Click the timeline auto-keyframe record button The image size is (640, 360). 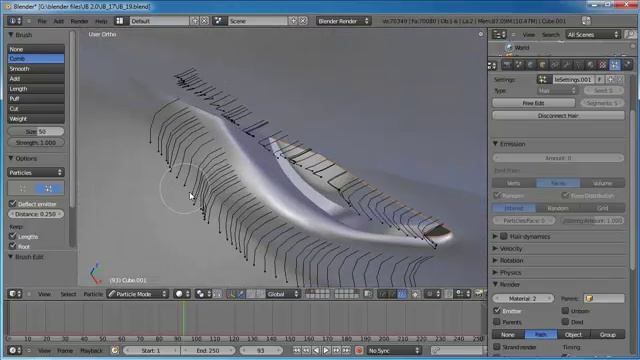pyautogui.click(x=359, y=350)
